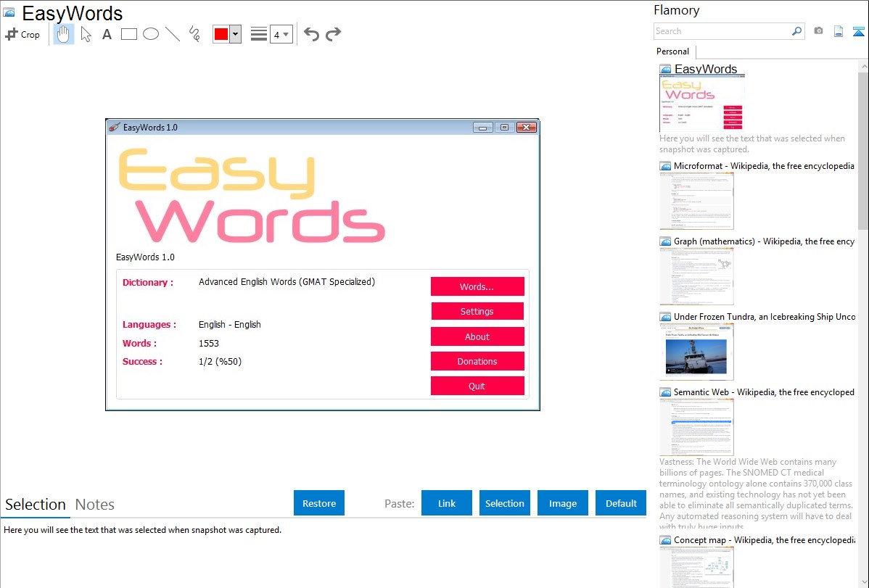The height and width of the screenshot is (588, 869).
Task: Select the straight line tool
Action: 173,34
